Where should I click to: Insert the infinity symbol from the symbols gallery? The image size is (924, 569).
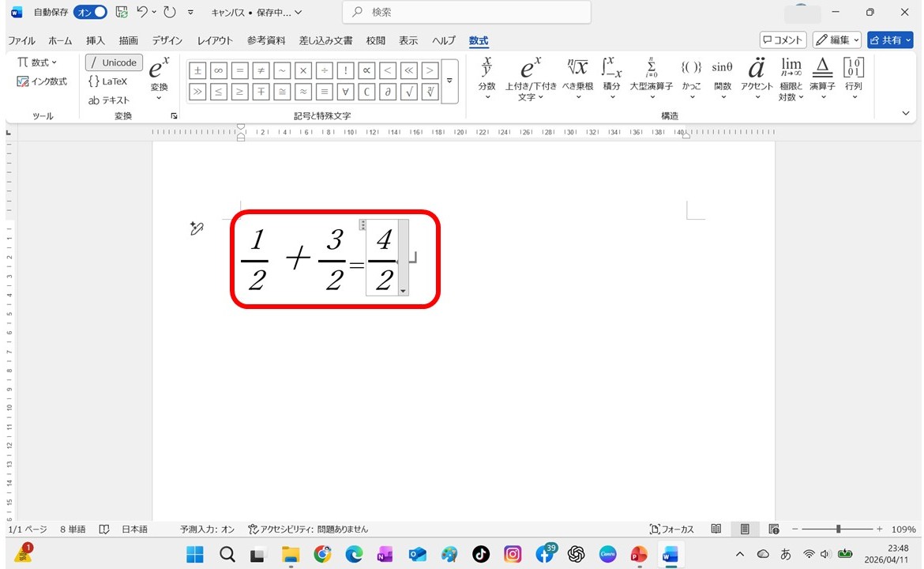click(219, 70)
